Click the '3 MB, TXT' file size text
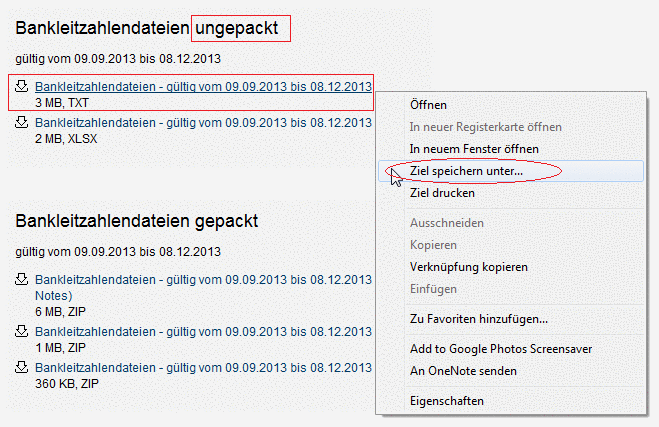The width and height of the screenshot is (659, 427). point(62,103)
